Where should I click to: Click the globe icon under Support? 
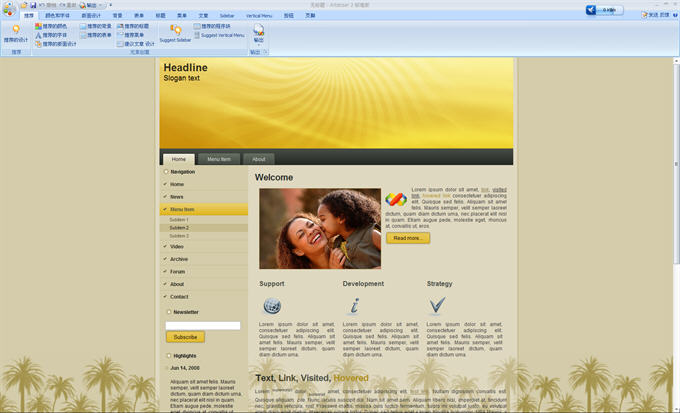(272, 306)
